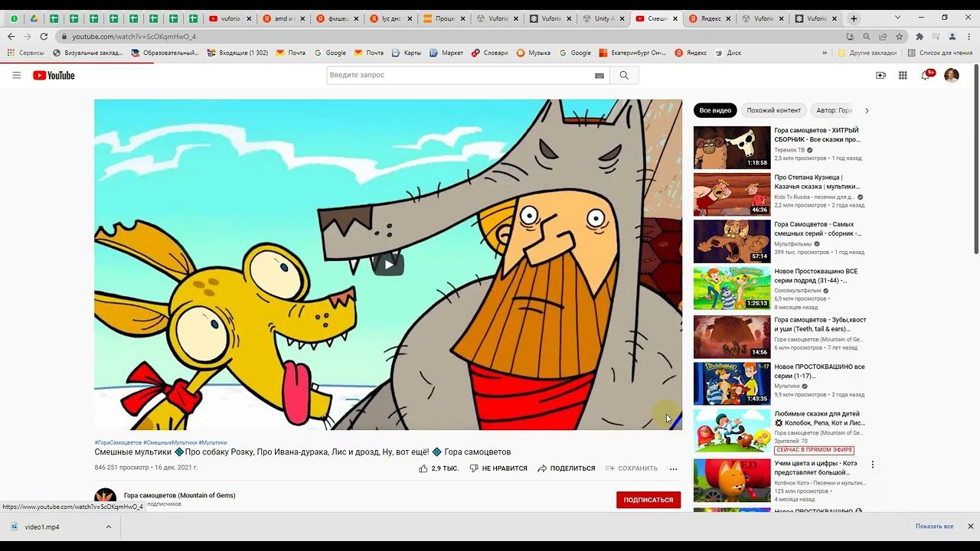This screenshot has width=980, height=551.
Task: Open Про Степана Кузнеца thumbnail
Action: [x=732, y=194]
